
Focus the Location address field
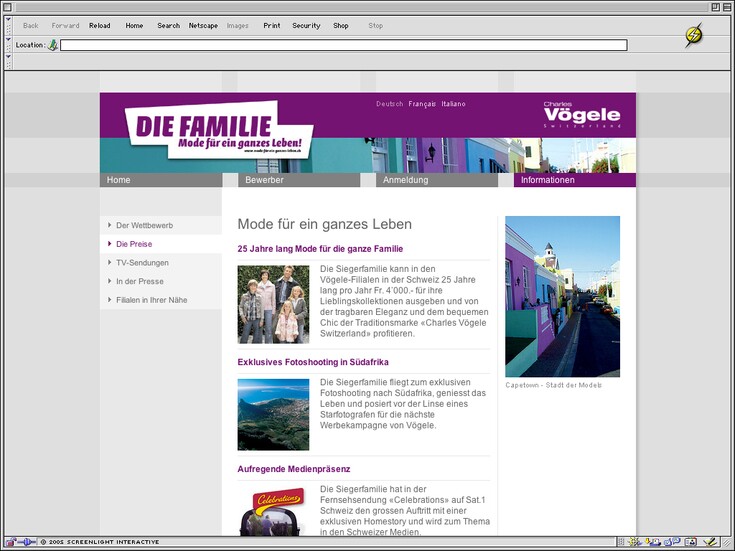tap(344, 45)
